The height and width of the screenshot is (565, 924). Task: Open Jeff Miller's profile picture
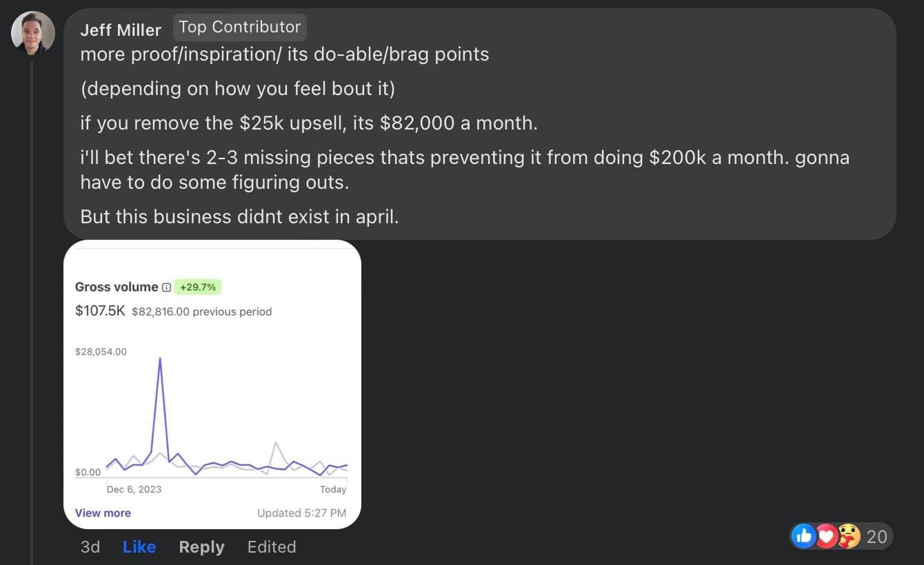(x=33, y=33)
